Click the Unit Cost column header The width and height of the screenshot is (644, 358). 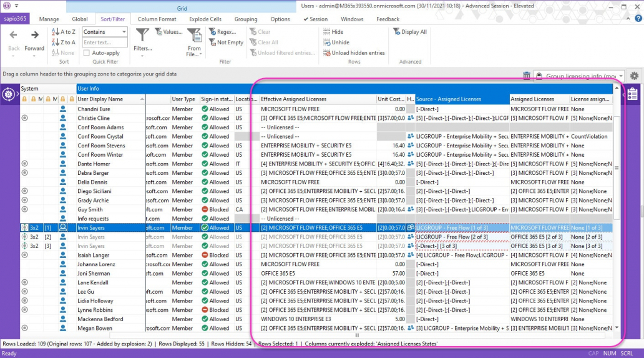pyautogui.click(x=391, y=99)
